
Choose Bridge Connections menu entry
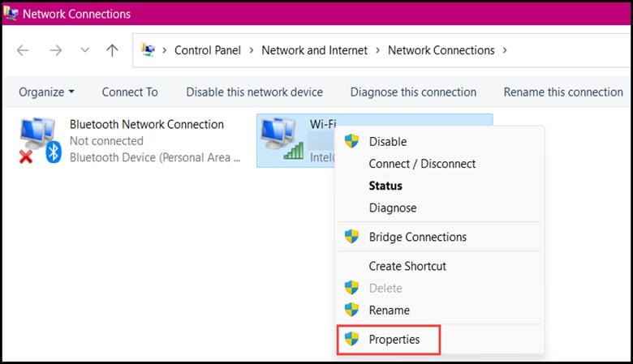point(417,237)
